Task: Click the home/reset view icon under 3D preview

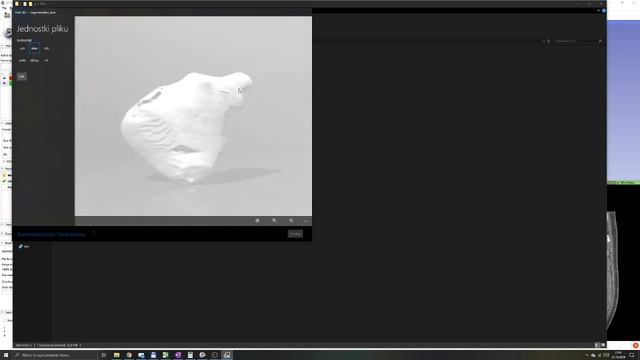Action: (x=258, y=220)
